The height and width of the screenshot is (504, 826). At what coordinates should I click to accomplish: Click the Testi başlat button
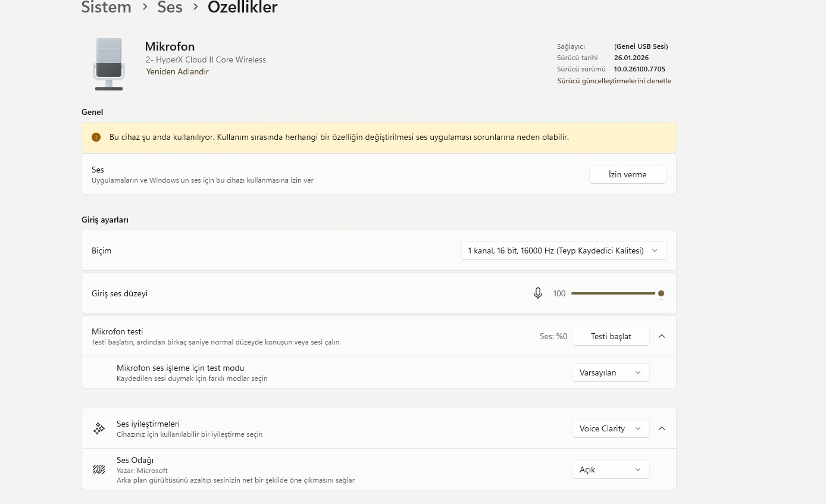tap(611, 336)
